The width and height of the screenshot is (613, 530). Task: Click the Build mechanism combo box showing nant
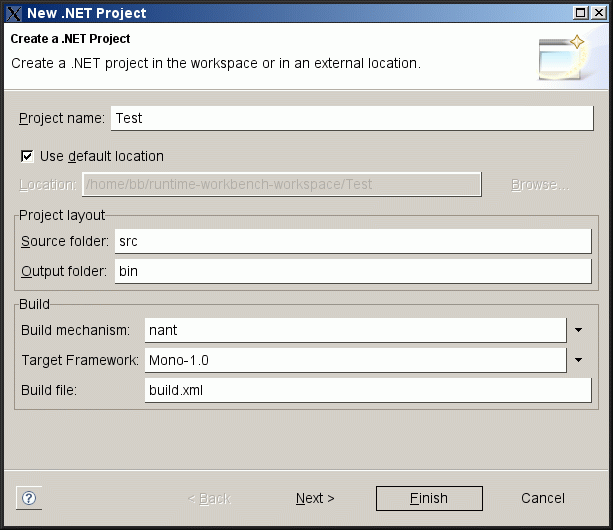coord(355,330)
